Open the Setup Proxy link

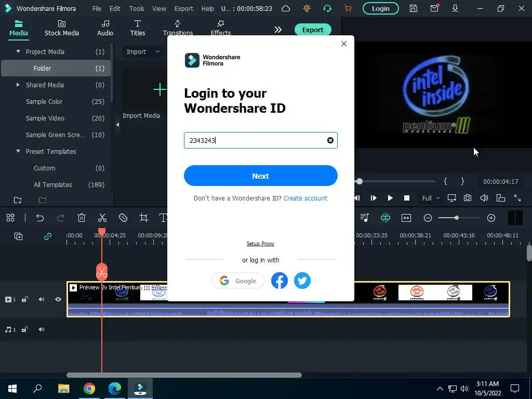tap(261, 244)
